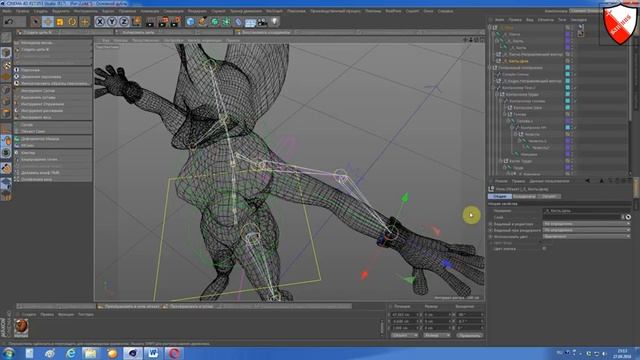Select the yellow highlighted joint in tree
640x360 pixels.
518,61
